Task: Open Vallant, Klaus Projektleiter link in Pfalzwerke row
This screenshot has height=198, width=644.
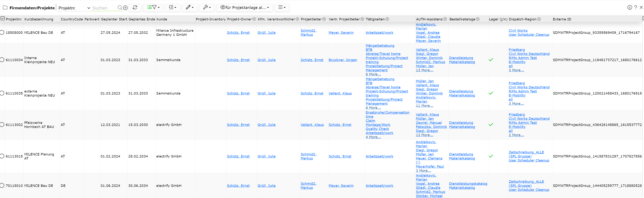Action: click(312, 125)
